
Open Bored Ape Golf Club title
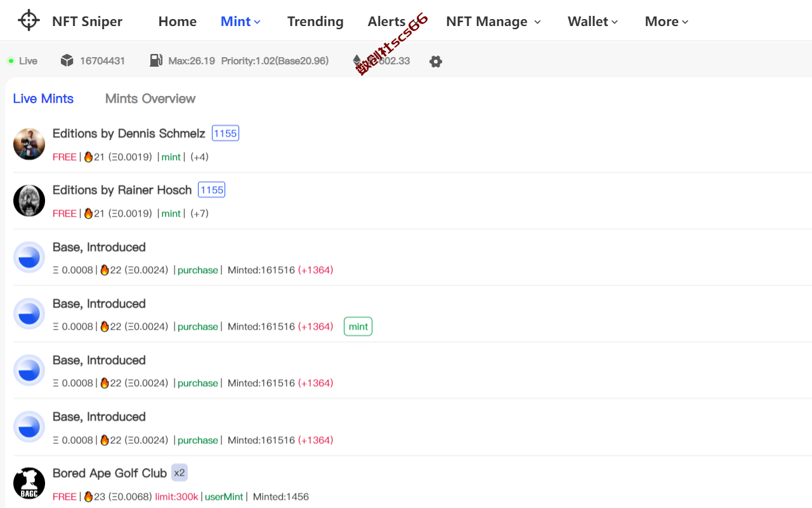tap(110, 473)
